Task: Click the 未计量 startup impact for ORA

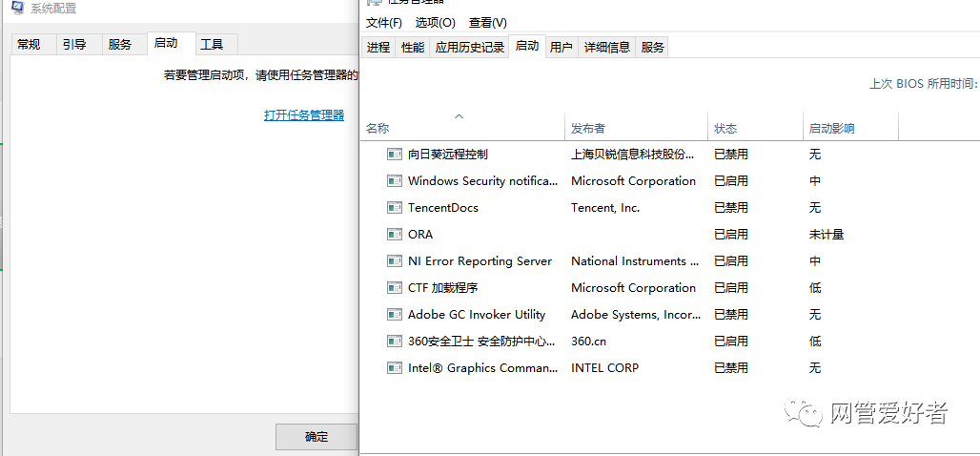Action: [x=827, y=235]
